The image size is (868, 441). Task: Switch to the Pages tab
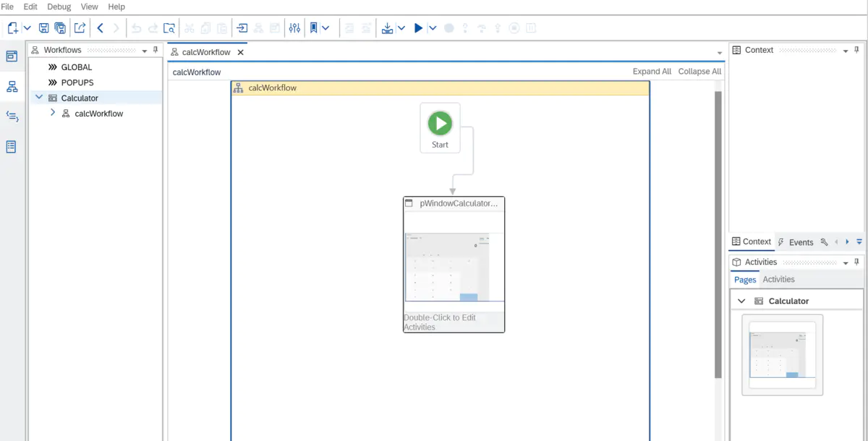pyautogui.click(x=745, y=280)
